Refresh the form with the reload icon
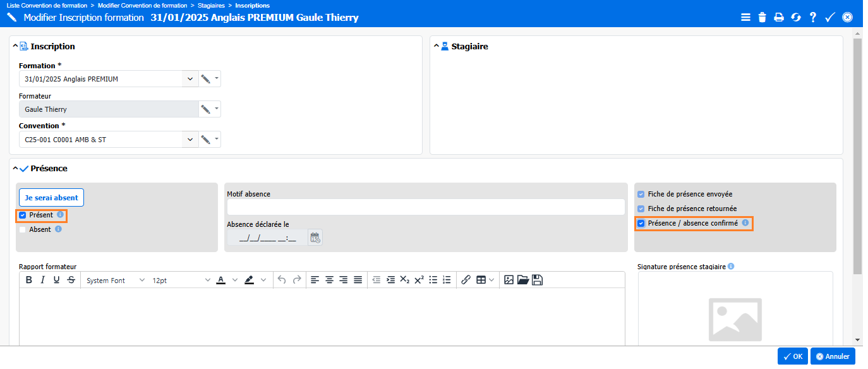The height and width of the screenshot is (369, 868). [x=796, y=18]
